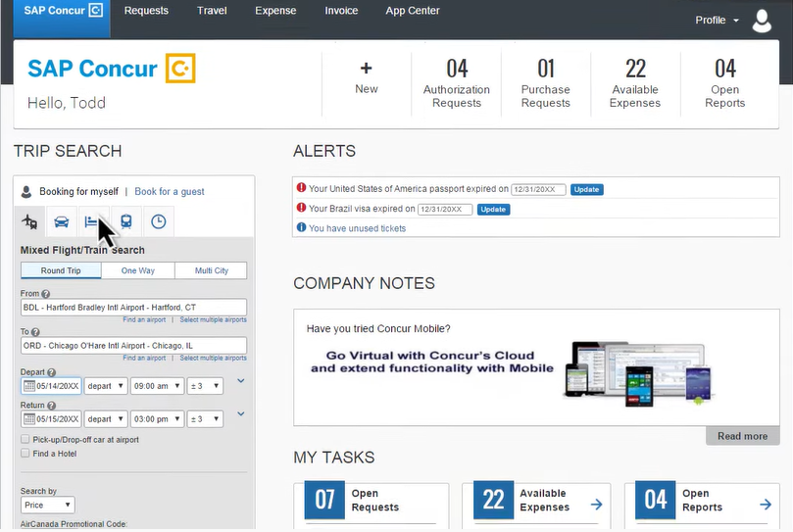Open the Travel menu

coord(212,11)
